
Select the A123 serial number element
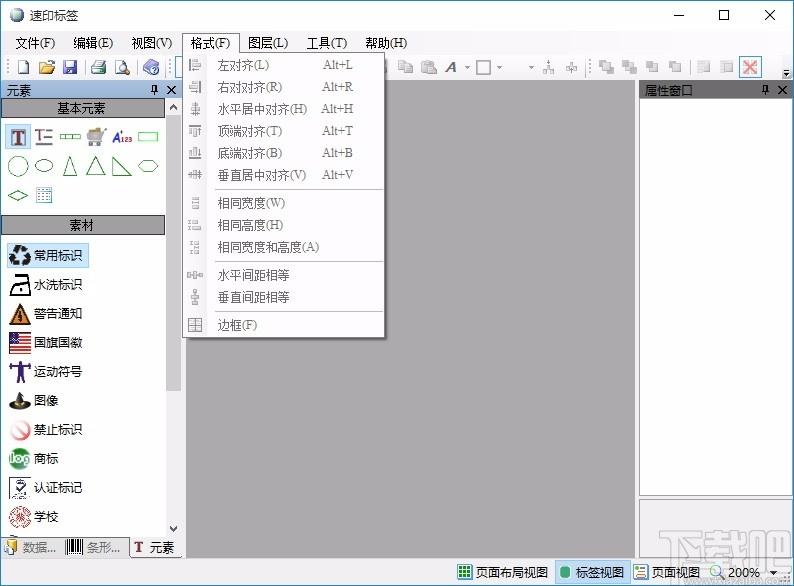click(122, 137)
